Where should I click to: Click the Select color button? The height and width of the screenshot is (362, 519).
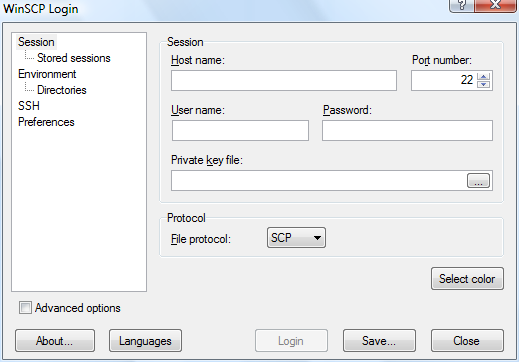(467, 279)
